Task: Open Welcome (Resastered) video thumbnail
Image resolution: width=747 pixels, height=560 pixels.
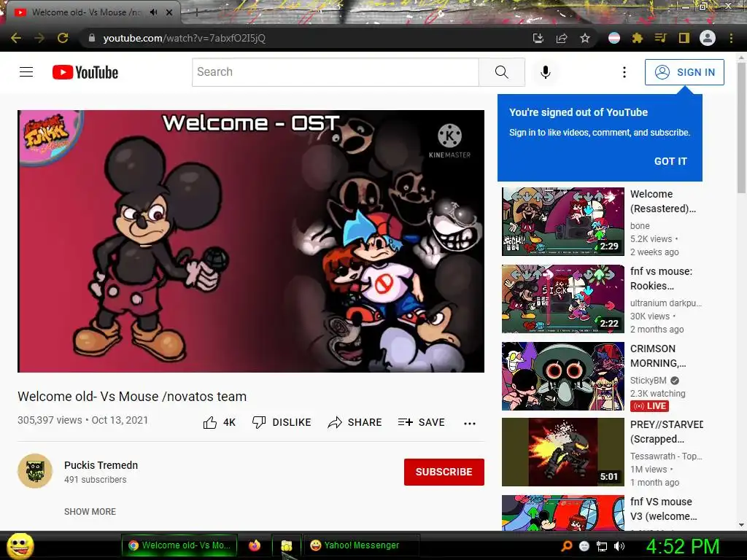Action: 563,222
